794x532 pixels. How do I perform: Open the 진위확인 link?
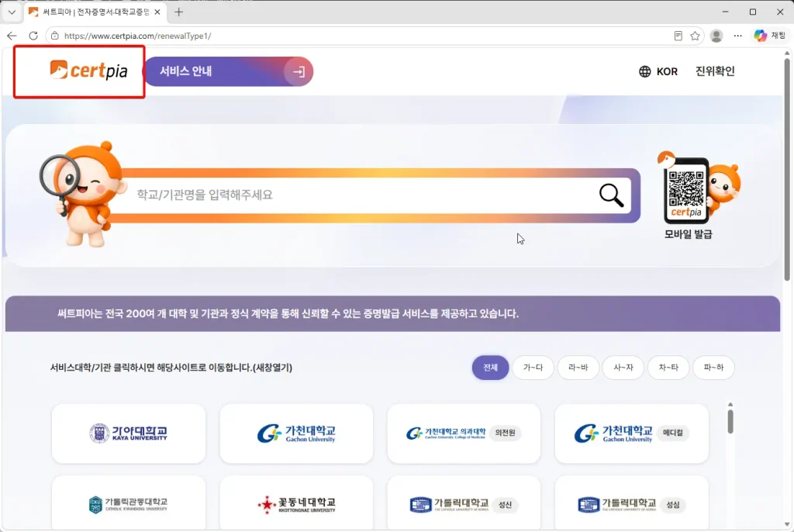click(714, 71)
